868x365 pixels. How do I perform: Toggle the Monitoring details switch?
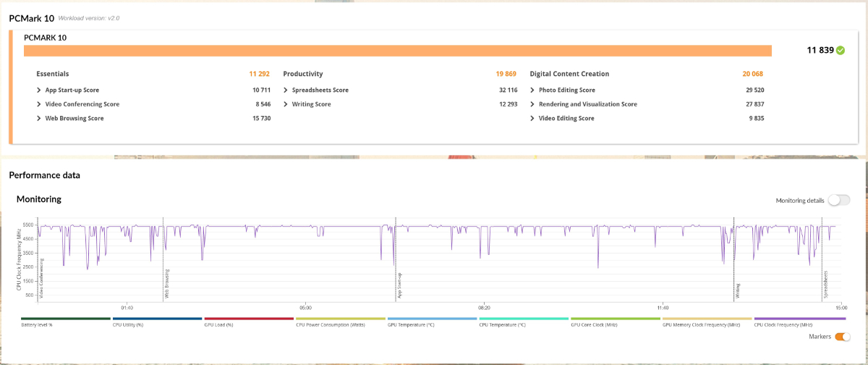(x=839, y=201)
